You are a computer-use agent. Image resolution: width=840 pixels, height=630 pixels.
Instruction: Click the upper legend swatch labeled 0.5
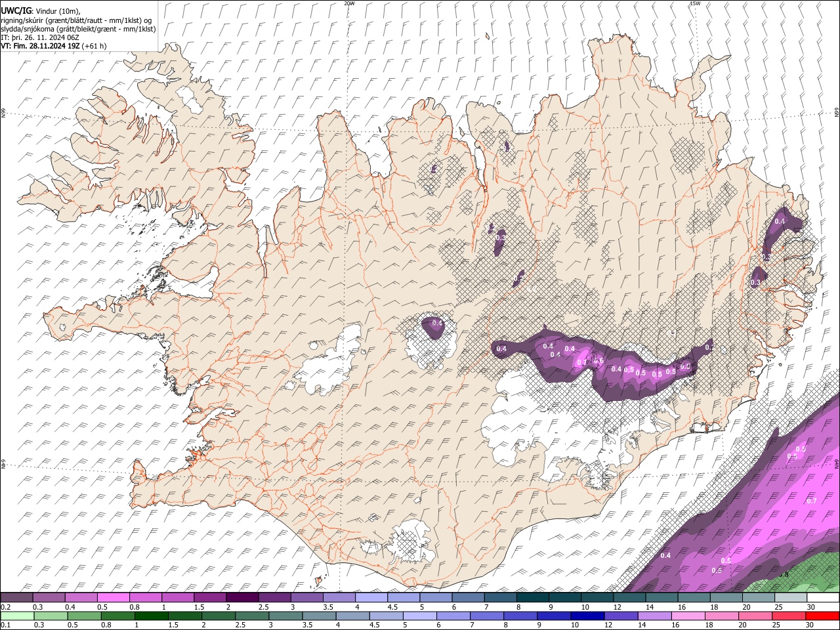pyautogui.click(x=114, y=598)
